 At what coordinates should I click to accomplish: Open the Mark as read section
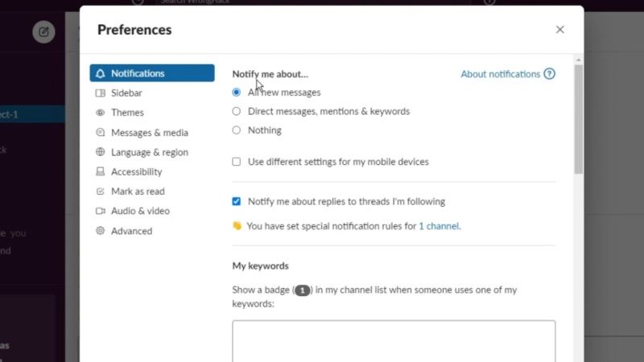(x=152, y=191)
